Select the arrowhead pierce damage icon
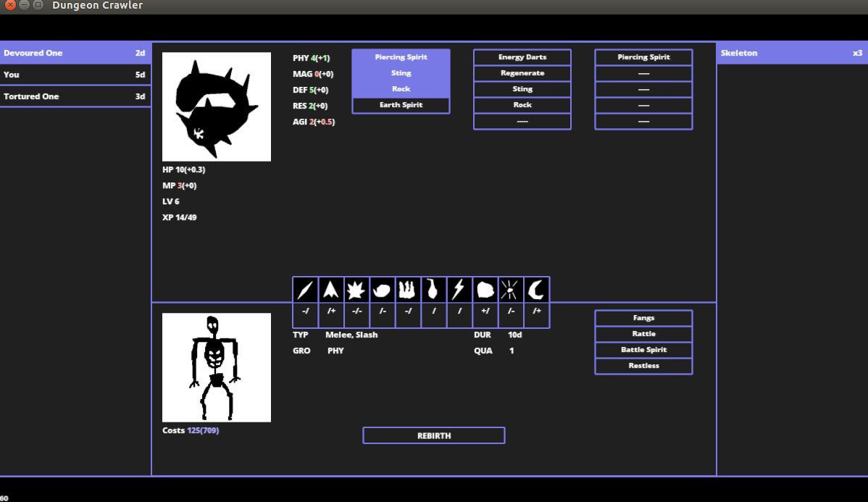 [331, 290]
